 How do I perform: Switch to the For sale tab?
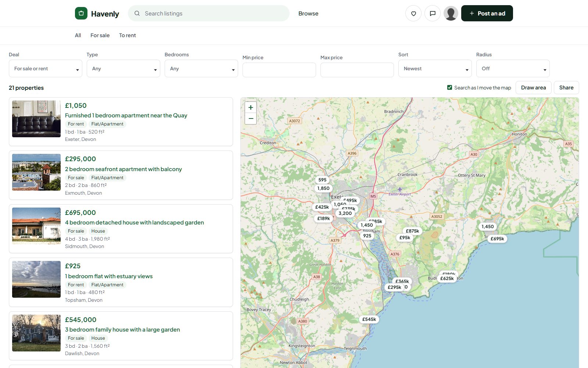point(100,35)
